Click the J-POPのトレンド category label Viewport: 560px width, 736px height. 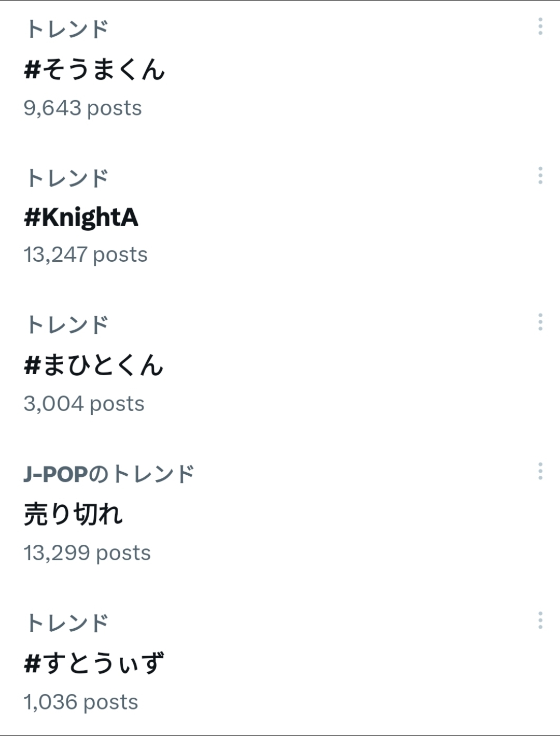coord(109,474)
